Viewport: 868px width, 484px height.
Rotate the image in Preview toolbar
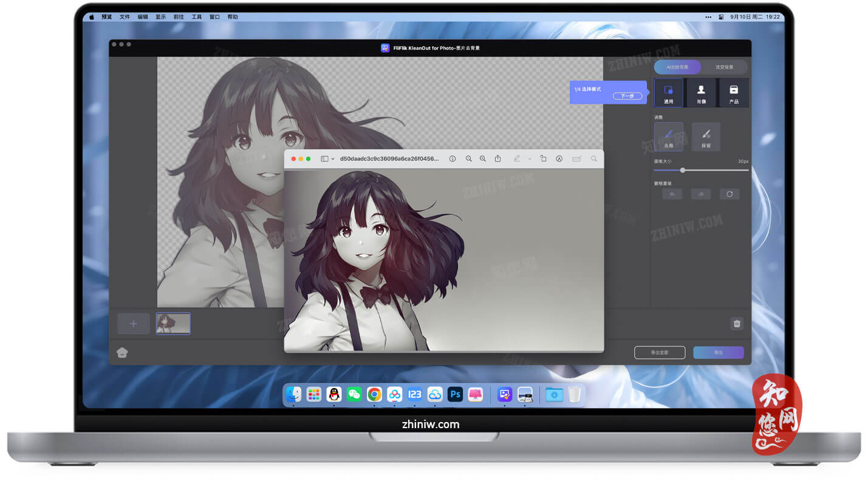tap(543, 158)
